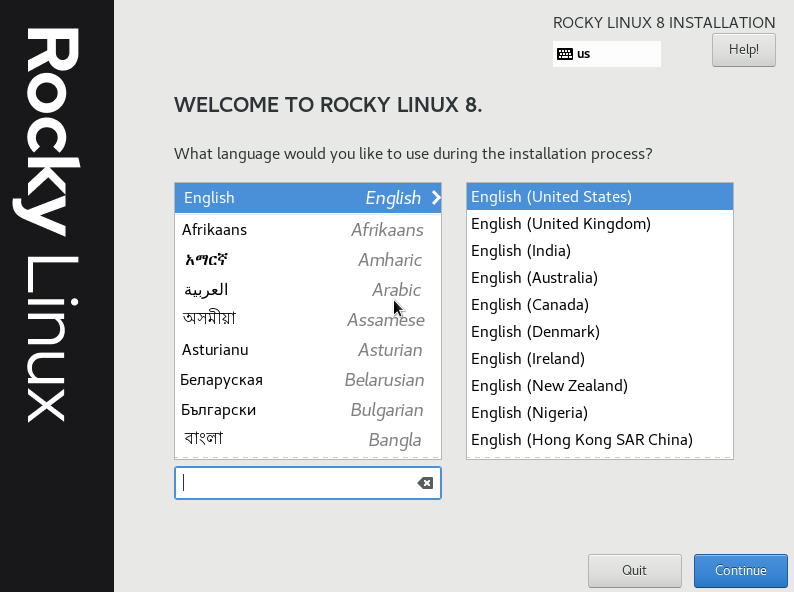Choose English (Canada) locale
The width and height of the screenshot is (794, 592).
pyautogui.click(x=600, y=304)
